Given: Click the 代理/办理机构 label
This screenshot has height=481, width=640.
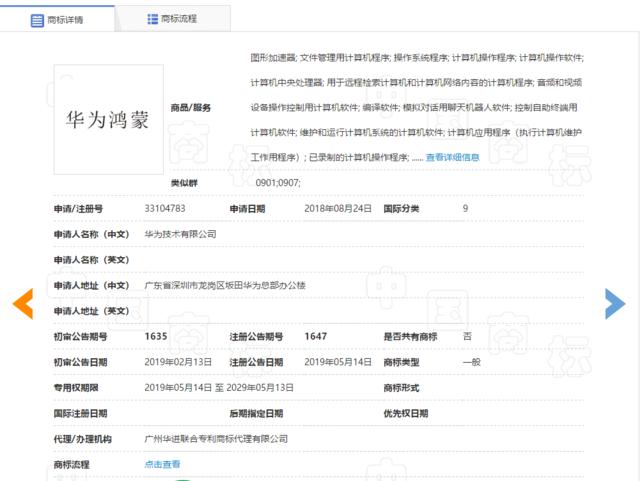Looking at the screenshot, I should click(x=83, y=439).
